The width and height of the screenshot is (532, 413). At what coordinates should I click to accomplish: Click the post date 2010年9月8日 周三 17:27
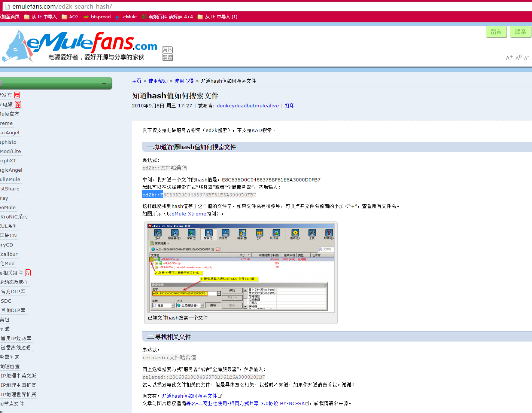tap(162, 105)
